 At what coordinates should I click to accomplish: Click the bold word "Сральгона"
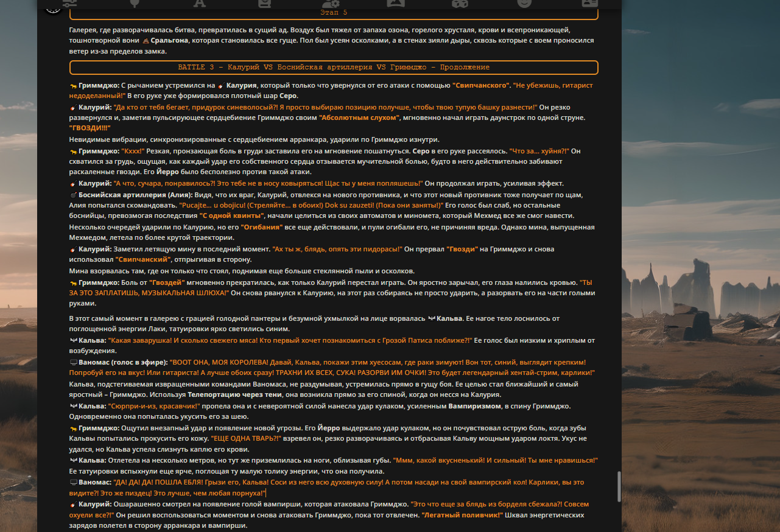(170, 41)
